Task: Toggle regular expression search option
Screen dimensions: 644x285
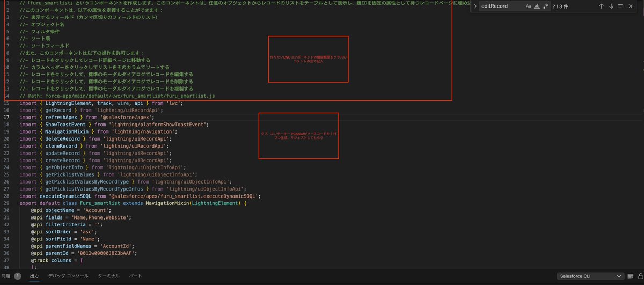Action: 546,6
